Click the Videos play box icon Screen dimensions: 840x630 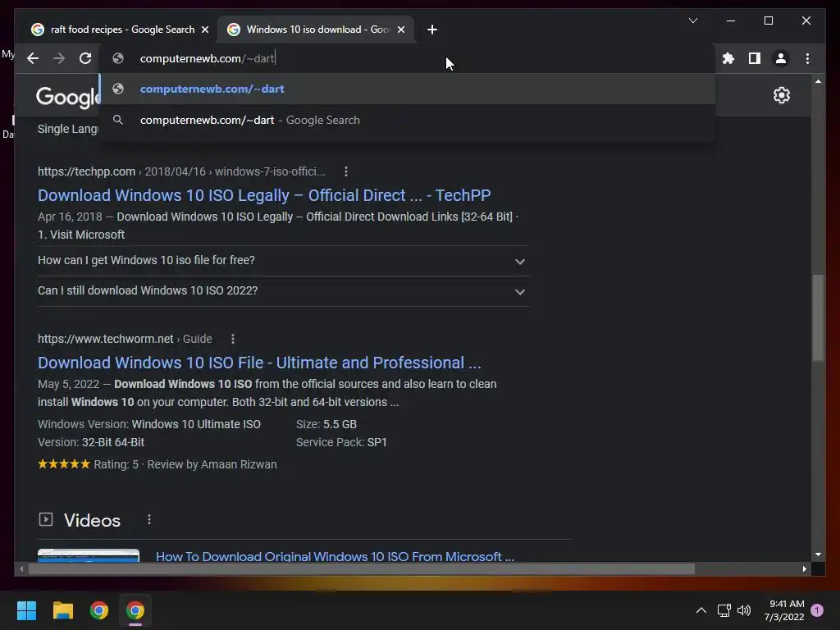46,519
